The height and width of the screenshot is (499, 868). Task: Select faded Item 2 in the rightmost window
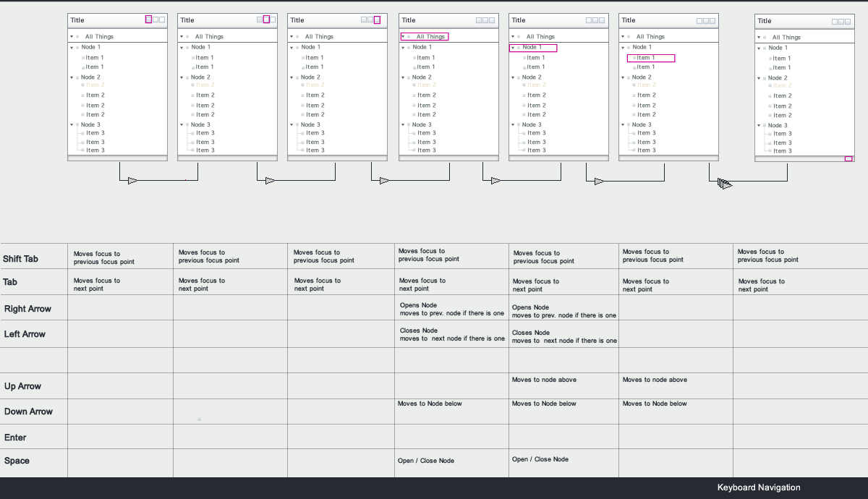[x=783, y=85]
